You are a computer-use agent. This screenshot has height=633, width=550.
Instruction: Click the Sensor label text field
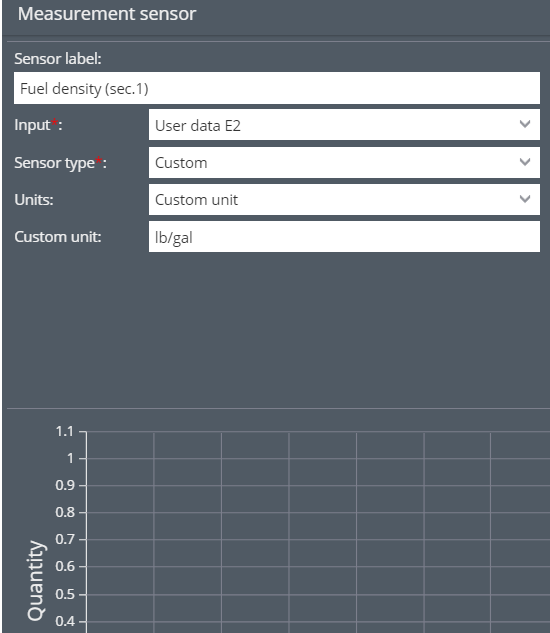[277, 88]
